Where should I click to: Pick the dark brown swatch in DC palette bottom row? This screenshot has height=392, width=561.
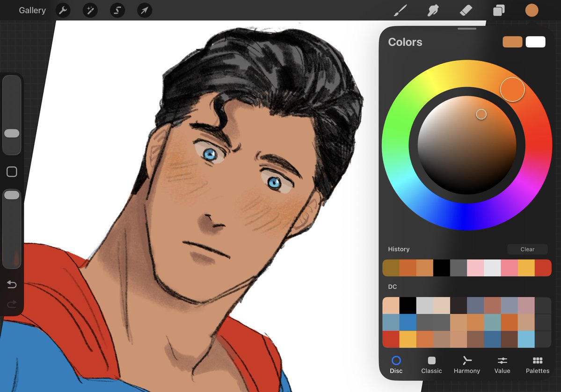[x=510, y=339]
